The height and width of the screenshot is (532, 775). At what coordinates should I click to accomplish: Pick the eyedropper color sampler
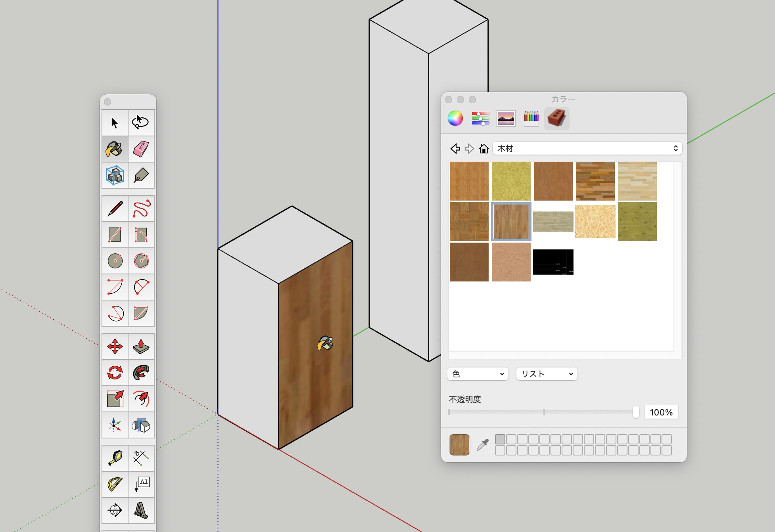coord(482,445)
